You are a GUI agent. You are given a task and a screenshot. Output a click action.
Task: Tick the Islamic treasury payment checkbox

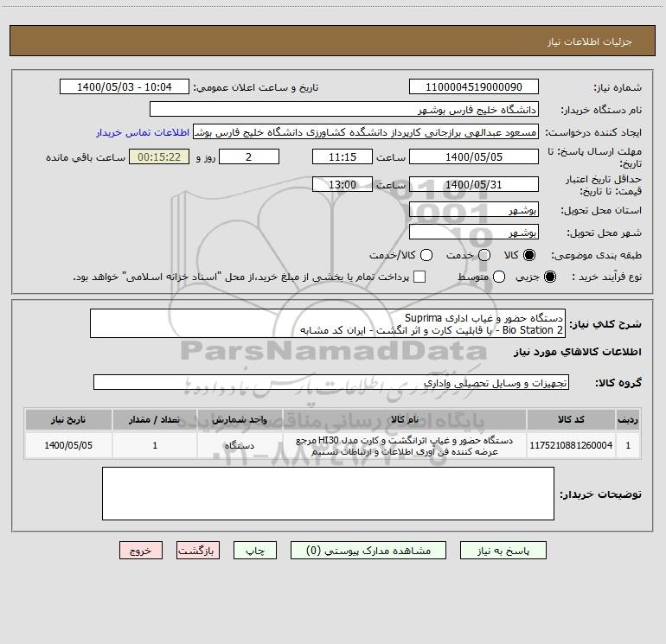click(419, 277)
